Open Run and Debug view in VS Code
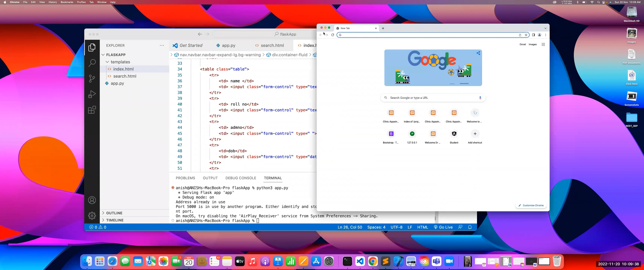The height and width of the screenshot is (270, 644). (x=92, y=94)
